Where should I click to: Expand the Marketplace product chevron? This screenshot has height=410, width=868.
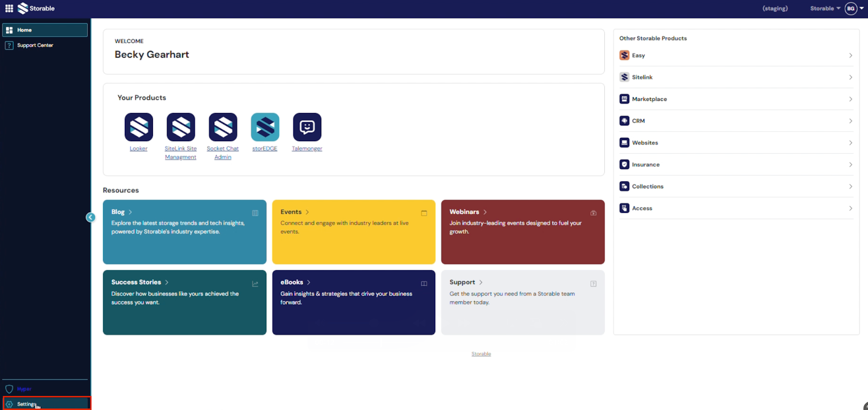pyautogui.click(x=850, y=99)
